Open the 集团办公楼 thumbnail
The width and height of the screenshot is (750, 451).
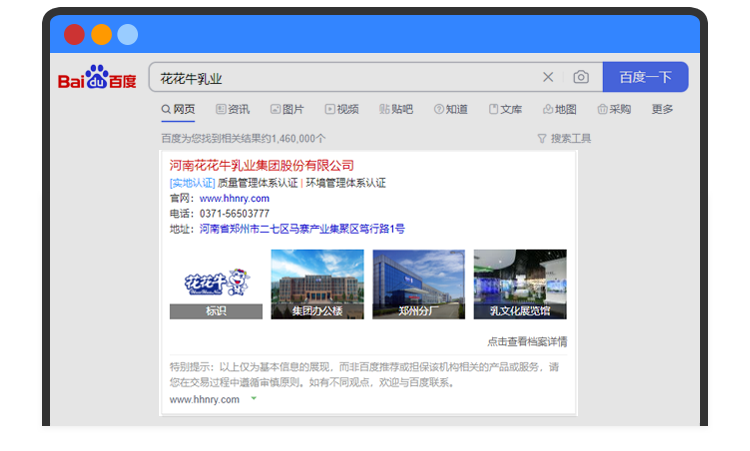tap(317, 284)
